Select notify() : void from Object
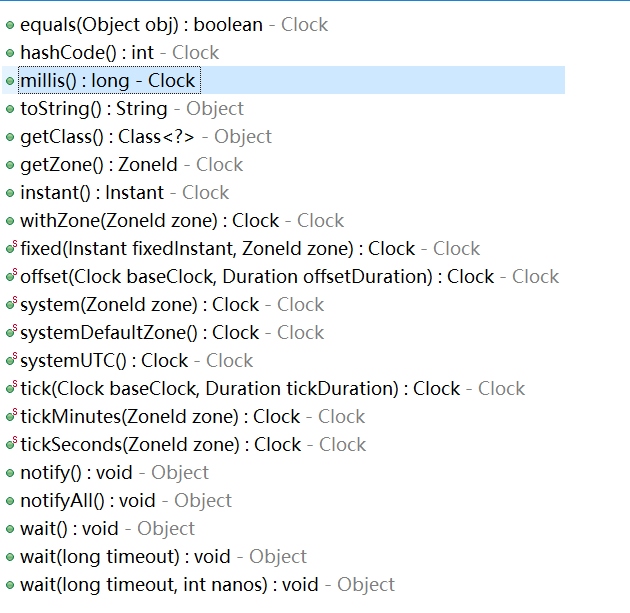The height and width of the screenshot is (613, 630). 115,473
